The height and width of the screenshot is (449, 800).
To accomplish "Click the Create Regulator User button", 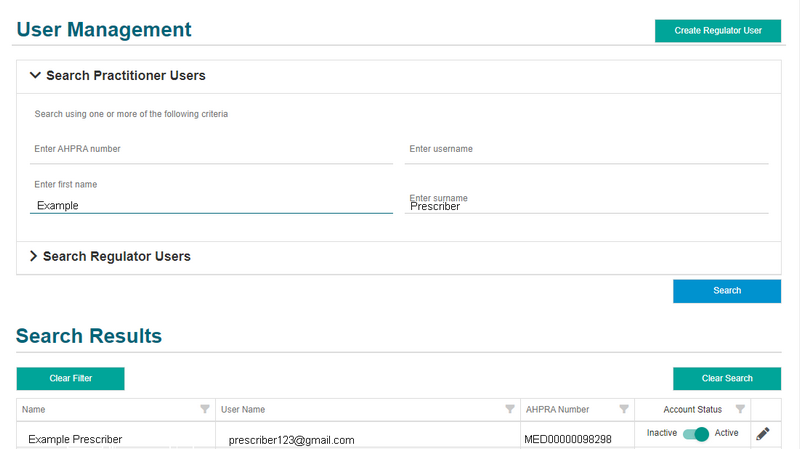I will pos(717,31).
